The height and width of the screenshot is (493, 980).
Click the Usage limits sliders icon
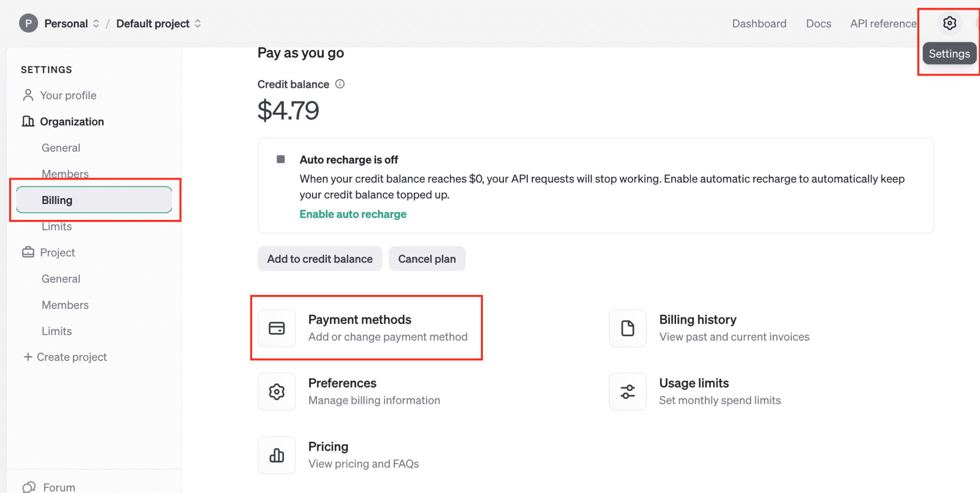click(627, 392)
